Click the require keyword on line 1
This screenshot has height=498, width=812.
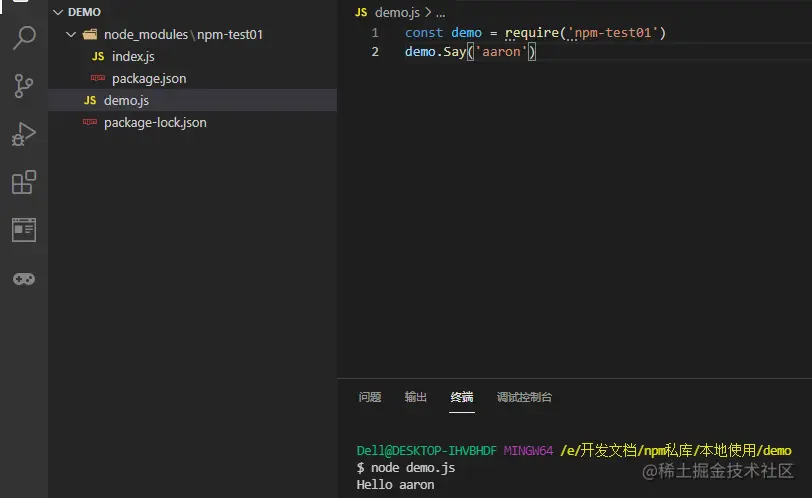pos(532,33)
